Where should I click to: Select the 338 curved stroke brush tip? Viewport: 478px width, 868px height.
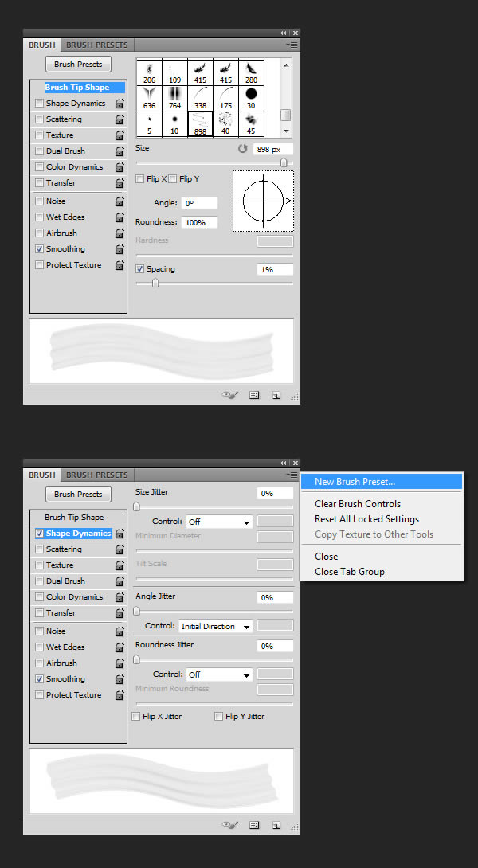point(200,98)
